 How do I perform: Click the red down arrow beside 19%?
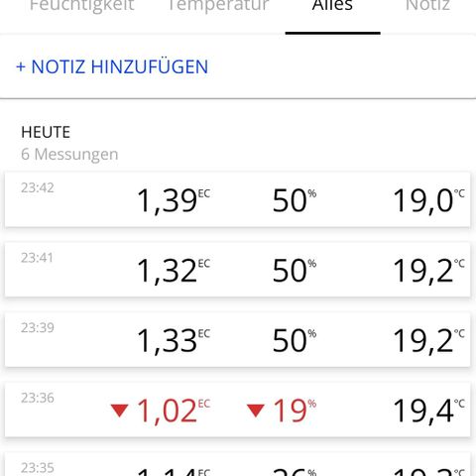click(x=256, y=411)
